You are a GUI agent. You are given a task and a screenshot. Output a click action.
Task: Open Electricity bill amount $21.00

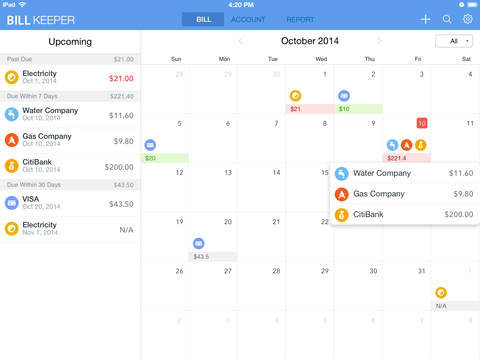(x=121, y=78)
